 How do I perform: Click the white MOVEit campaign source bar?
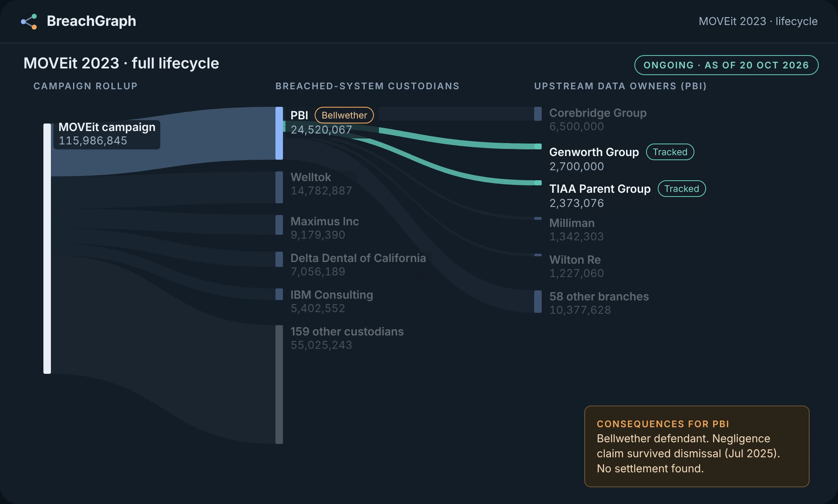[47, 249]
